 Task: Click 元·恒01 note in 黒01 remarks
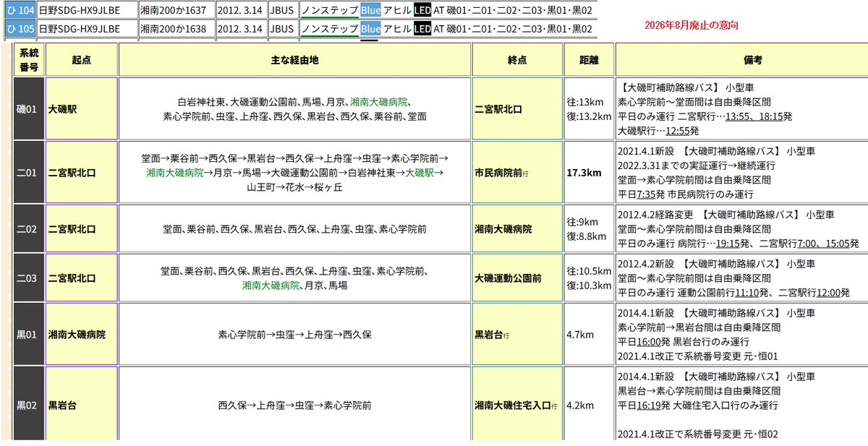click(x=762, y=356)
